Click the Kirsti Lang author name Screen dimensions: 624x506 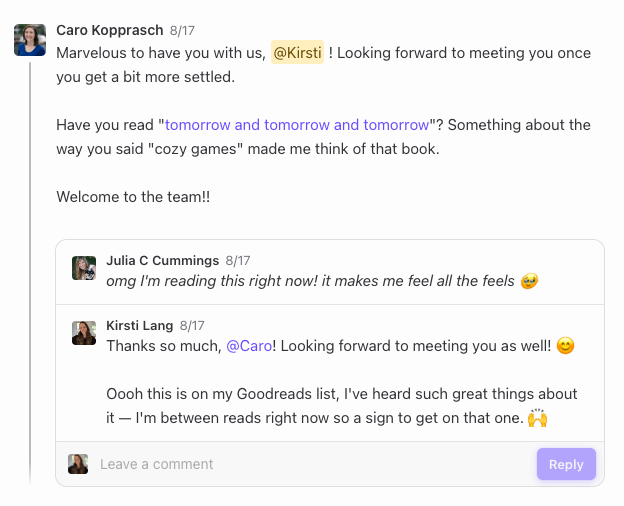click(140, 326)
